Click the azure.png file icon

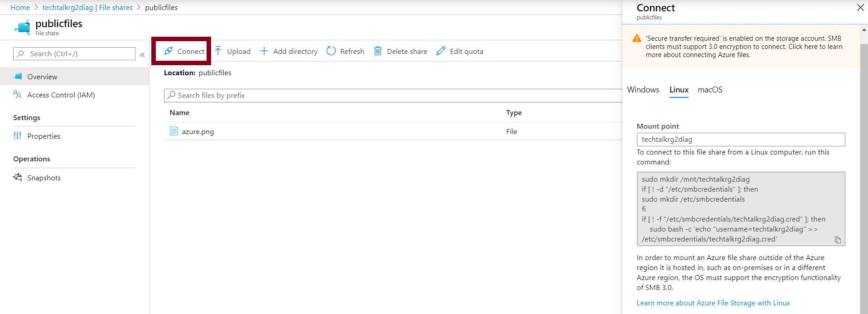click(x=174, y=131)
